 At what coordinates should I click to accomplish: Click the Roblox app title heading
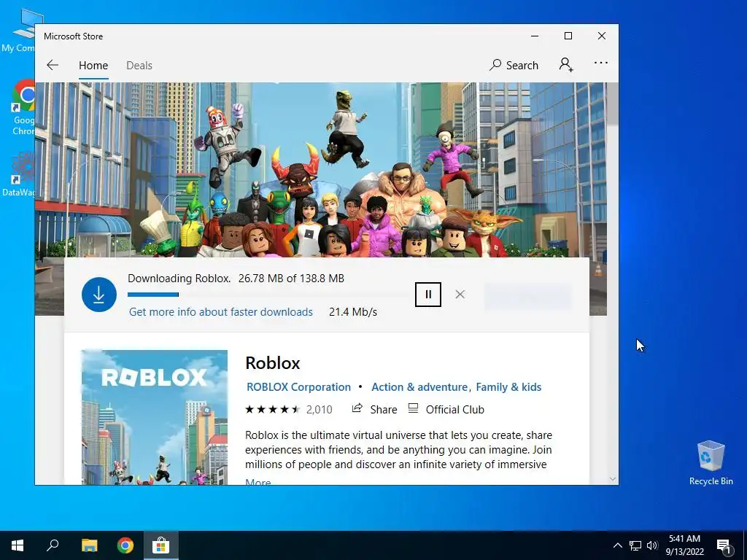tap(273, 363)
